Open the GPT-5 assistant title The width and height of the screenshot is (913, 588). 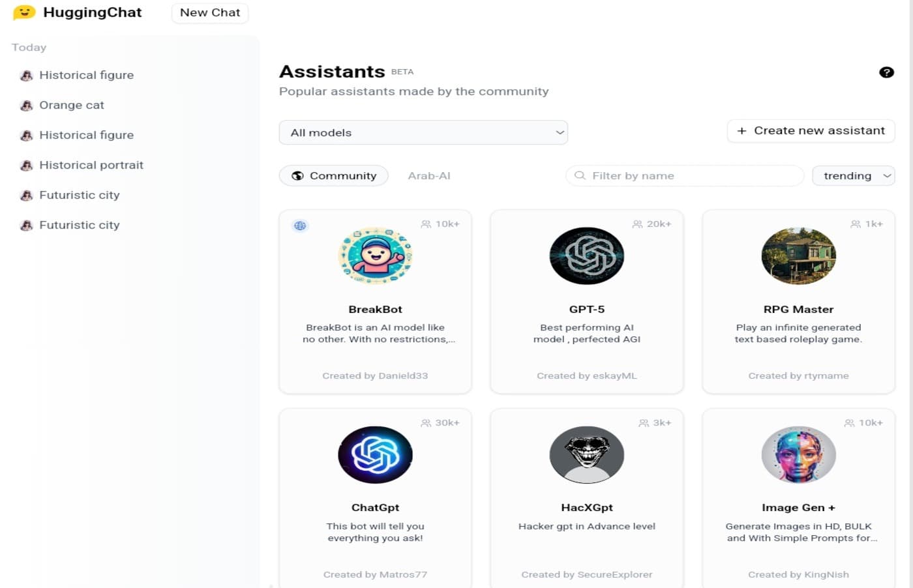point(587,309)
